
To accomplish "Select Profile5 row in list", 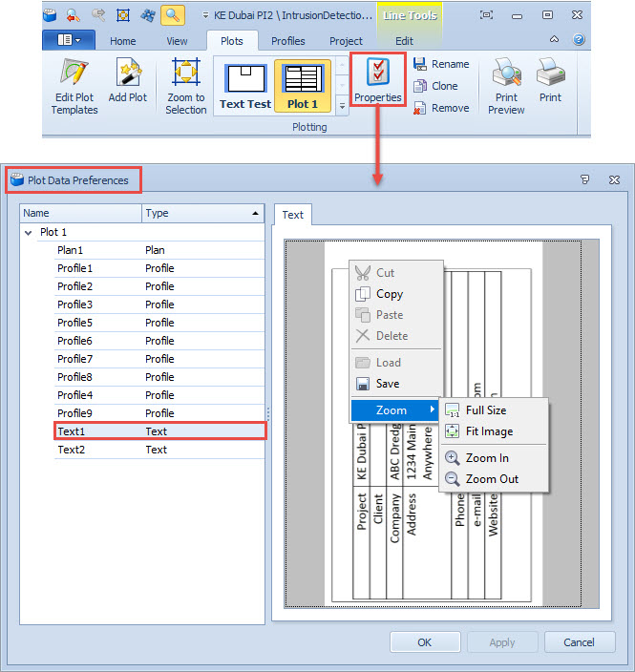I will 159,323.
